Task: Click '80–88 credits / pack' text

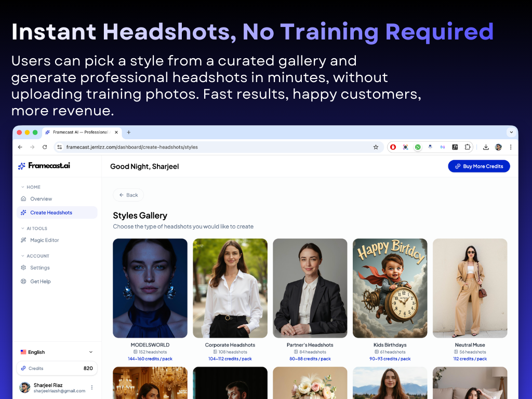Action: [310, 358]
